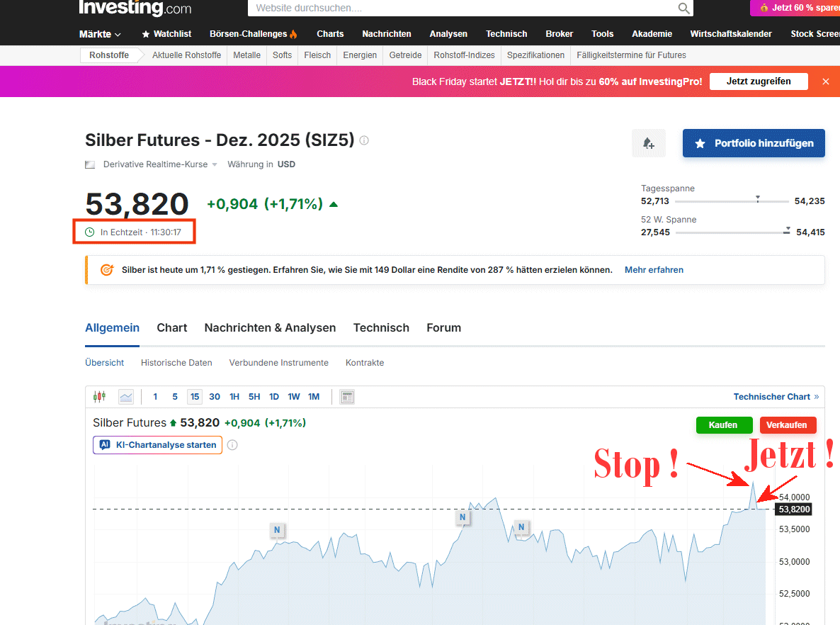
Task: Open the Kontrakte sub-tab
Action: (x=364, y=363)
